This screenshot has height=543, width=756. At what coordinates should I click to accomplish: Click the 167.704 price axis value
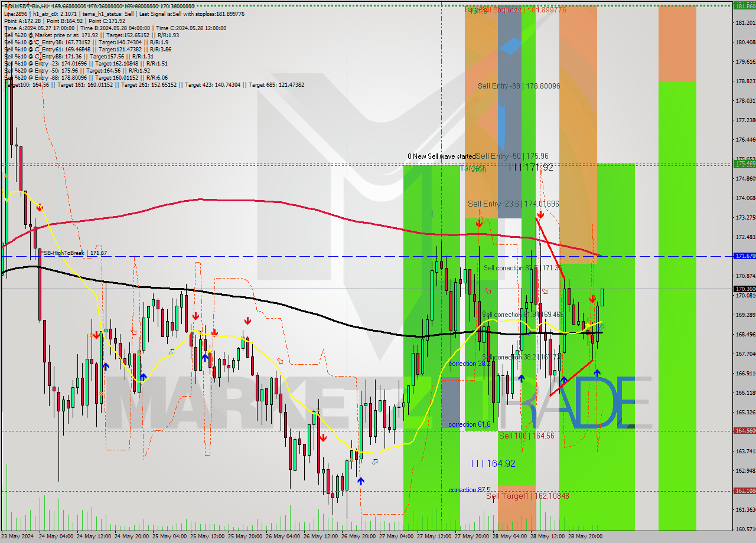coord(745,354)
